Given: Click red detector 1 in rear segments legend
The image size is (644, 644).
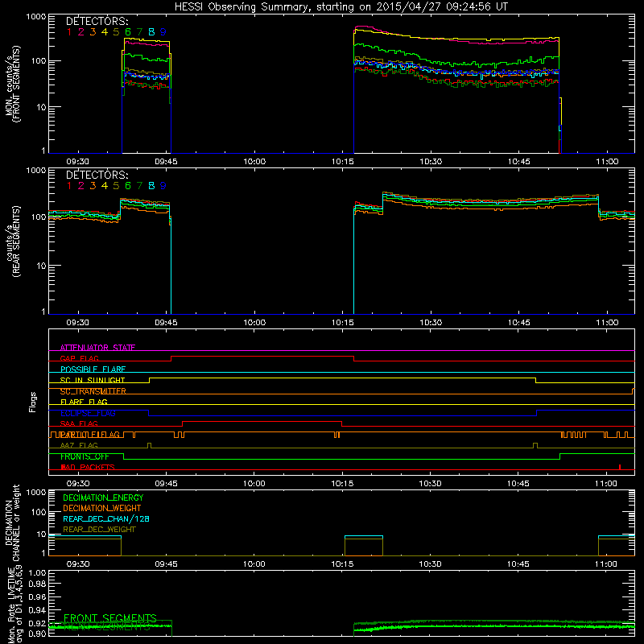Looking at the screenshot, I should coord(69,186).
